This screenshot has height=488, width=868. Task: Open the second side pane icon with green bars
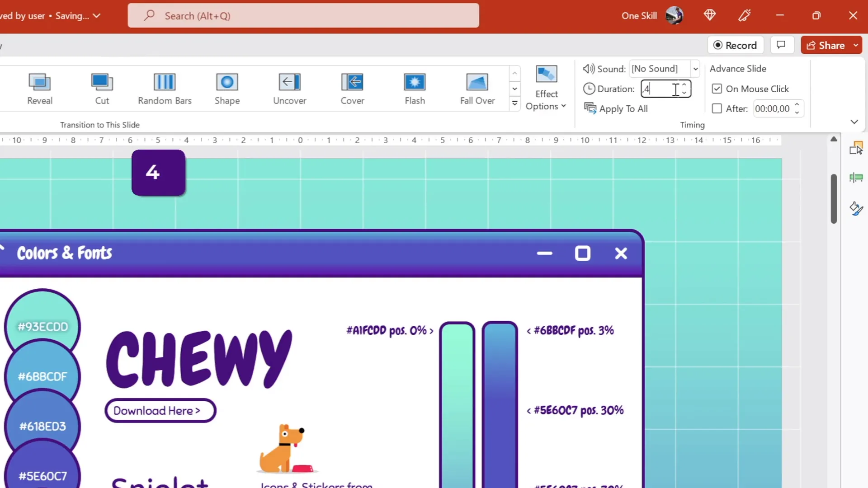(856, 178)
